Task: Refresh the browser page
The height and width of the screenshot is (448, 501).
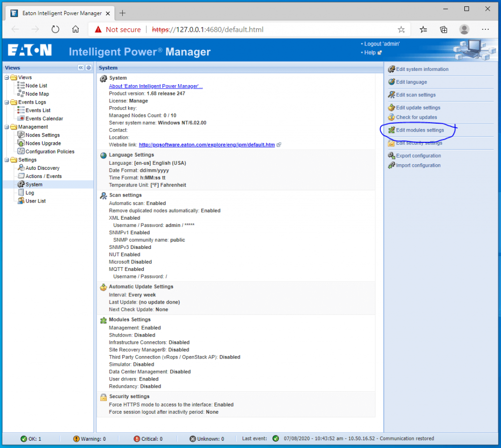Action: tap(55, 29)
